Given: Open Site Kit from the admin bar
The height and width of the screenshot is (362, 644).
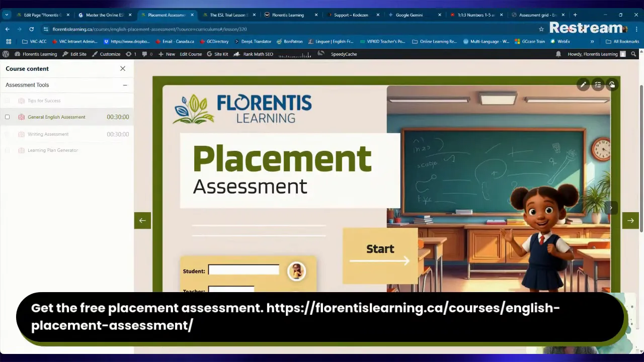Looking at the screenshot, I should pyautogui.click(x=217, y=54).
